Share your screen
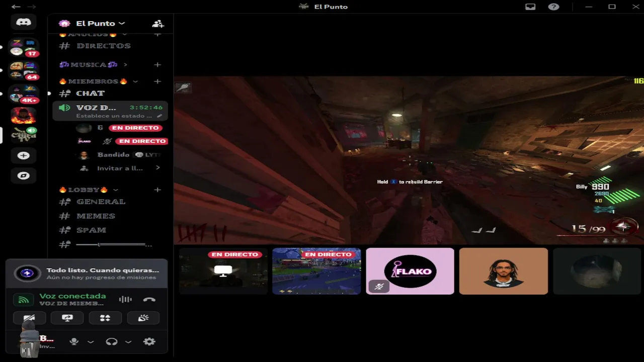644x362 pixels. (x=67, y=318)
